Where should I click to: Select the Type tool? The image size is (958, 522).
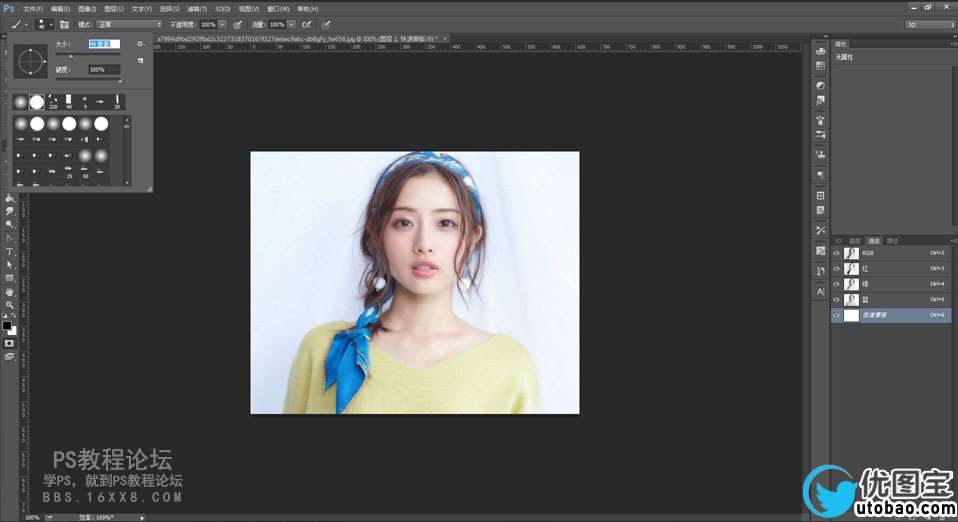[x=9, y=252]
